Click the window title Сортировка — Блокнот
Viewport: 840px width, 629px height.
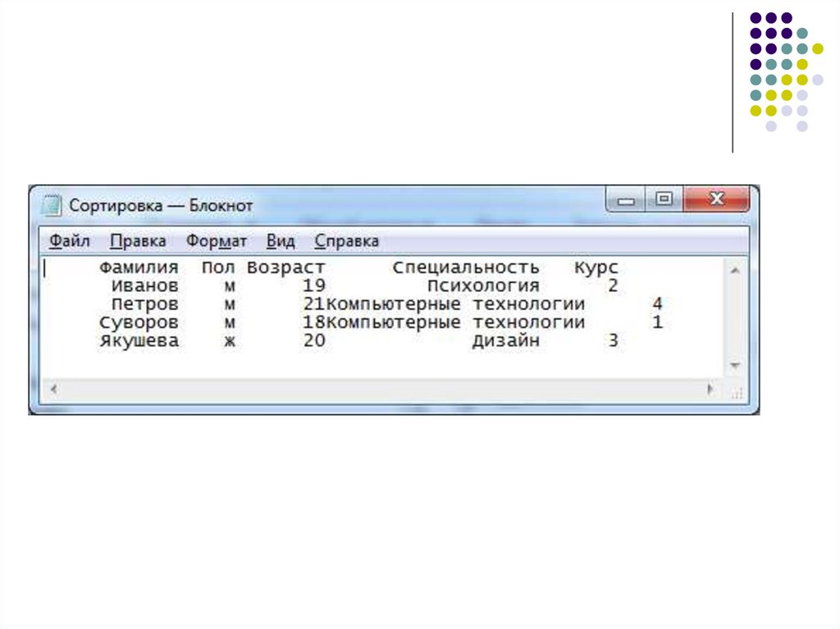tap(161, 205)
